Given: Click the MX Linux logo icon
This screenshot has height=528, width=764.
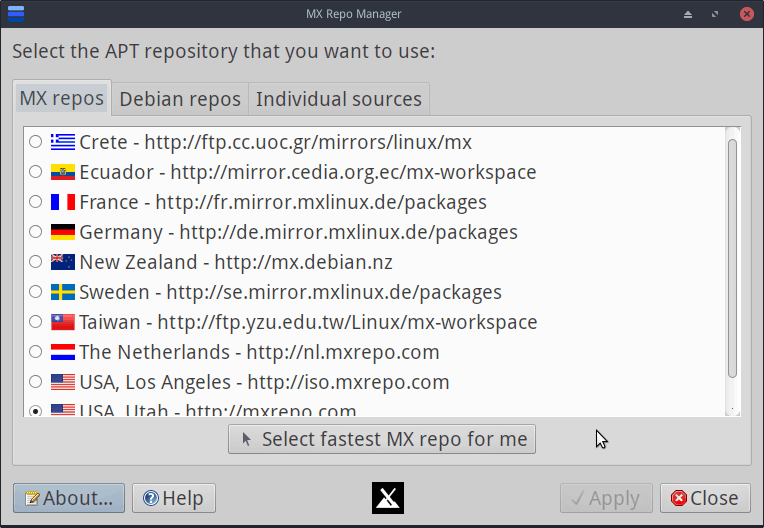Looking at the screenshot, I should click(x=388, y=498).
